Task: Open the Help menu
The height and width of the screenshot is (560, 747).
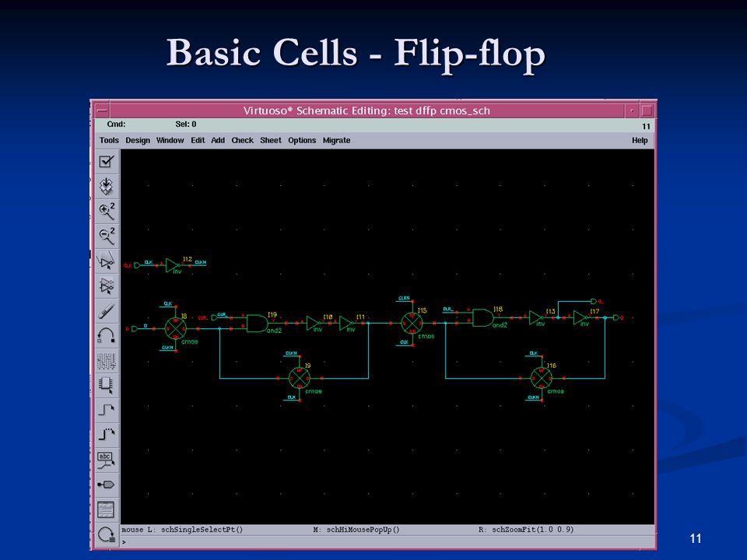Action: [x=640, y=141]
